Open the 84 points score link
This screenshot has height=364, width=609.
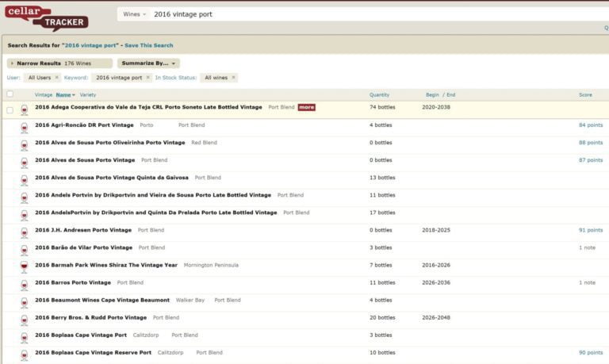coord(591,125)
